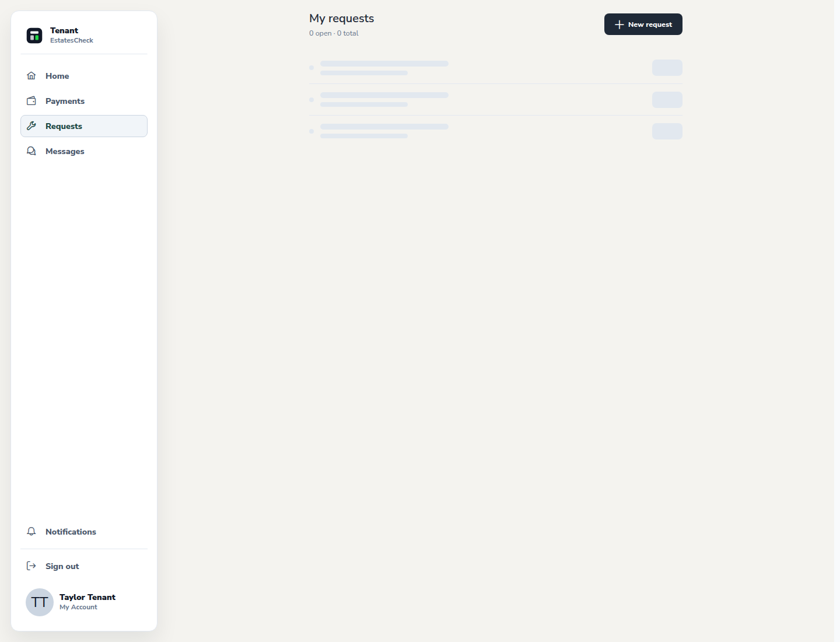Open the Home menu item
The height and width of the screenshot is (642, 840).
(x=84, y=76)
